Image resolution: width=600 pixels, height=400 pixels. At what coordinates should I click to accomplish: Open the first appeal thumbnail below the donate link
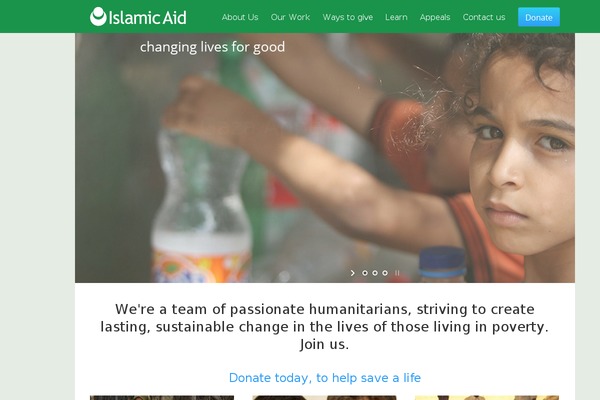pos(162,398)
